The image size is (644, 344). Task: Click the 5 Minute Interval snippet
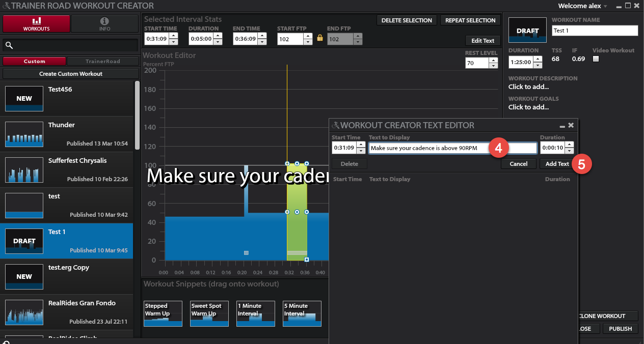pyautogui.click(x=302, y=313)
